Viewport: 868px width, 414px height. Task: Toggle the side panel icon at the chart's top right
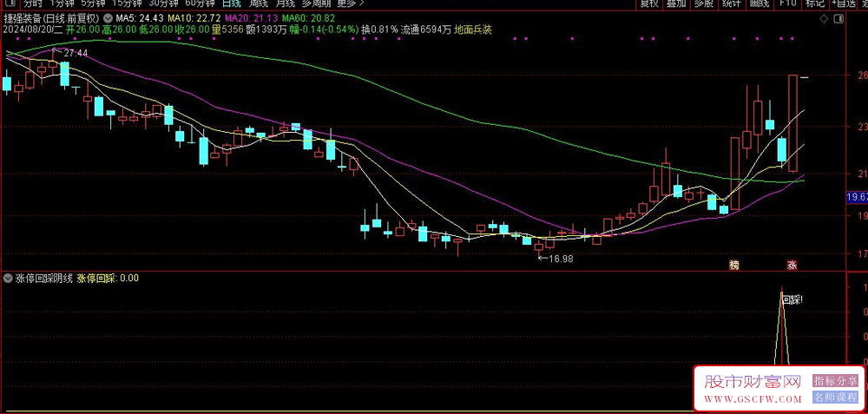(x=839, y=19)
